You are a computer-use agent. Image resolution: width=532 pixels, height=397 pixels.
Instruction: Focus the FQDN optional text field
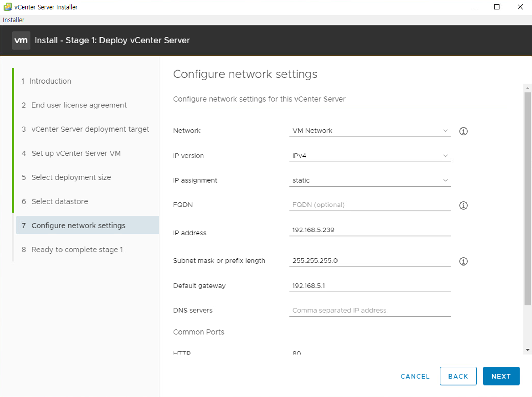pos(370,205)
